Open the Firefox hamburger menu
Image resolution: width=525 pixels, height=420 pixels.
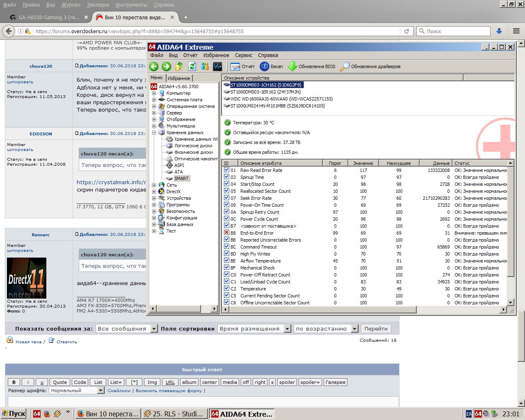tap(516, 31)
